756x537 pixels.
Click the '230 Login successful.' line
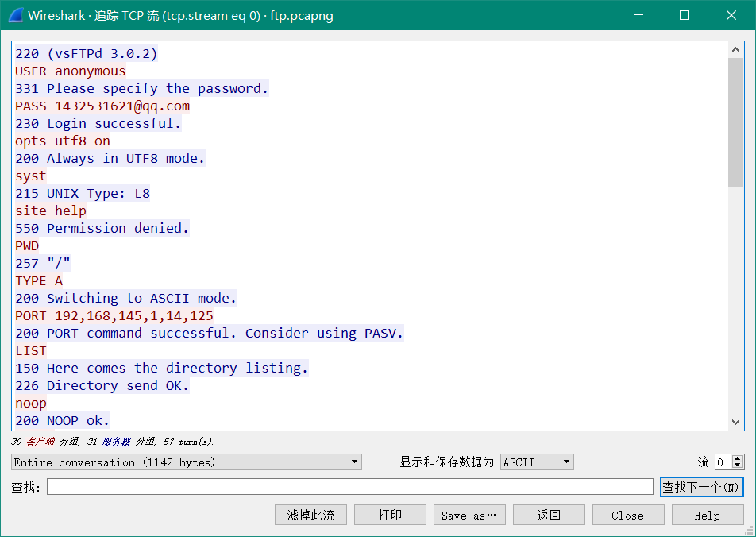(x=98, y=123)
